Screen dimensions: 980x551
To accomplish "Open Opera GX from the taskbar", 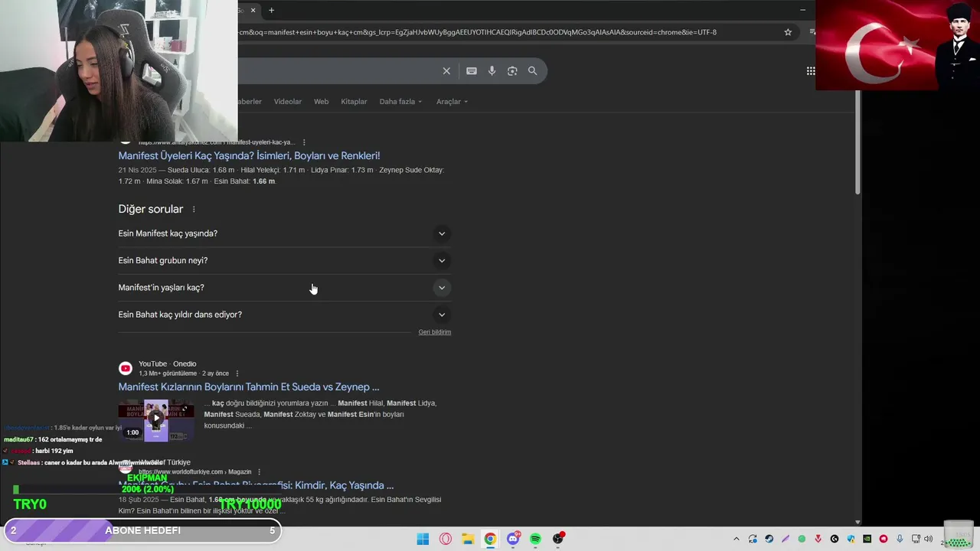I will 446,539.
